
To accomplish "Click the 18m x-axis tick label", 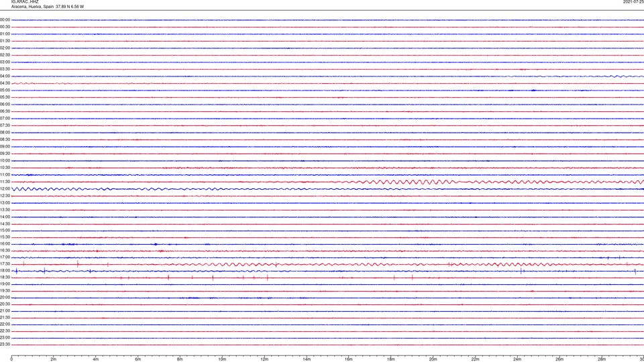I will [x=390, y=359].
